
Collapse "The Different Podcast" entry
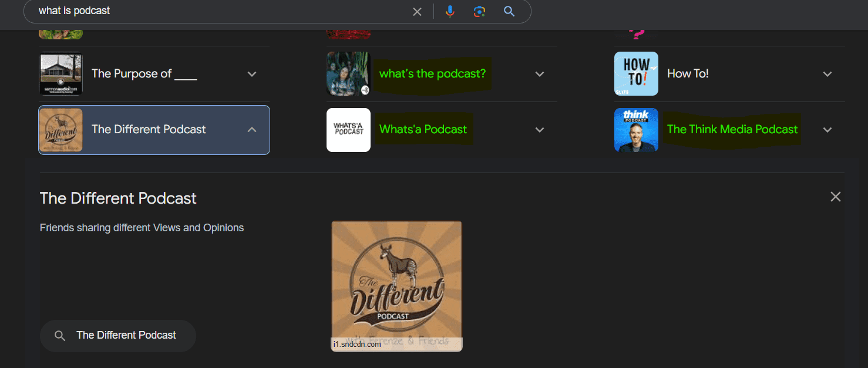(x=252, y=130)
